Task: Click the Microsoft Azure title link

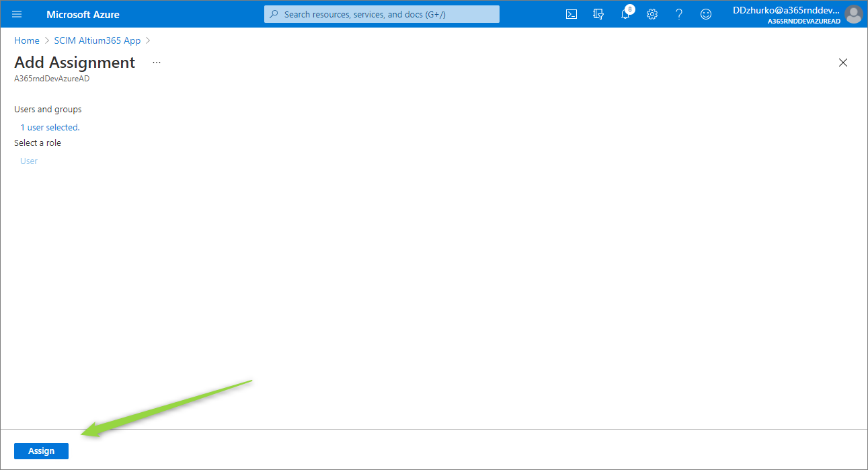Action: click(83, 14)
